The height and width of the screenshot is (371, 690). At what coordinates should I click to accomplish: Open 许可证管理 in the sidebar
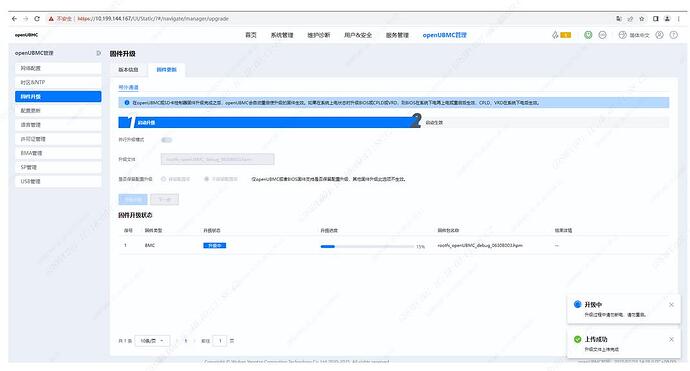[58, 139]
